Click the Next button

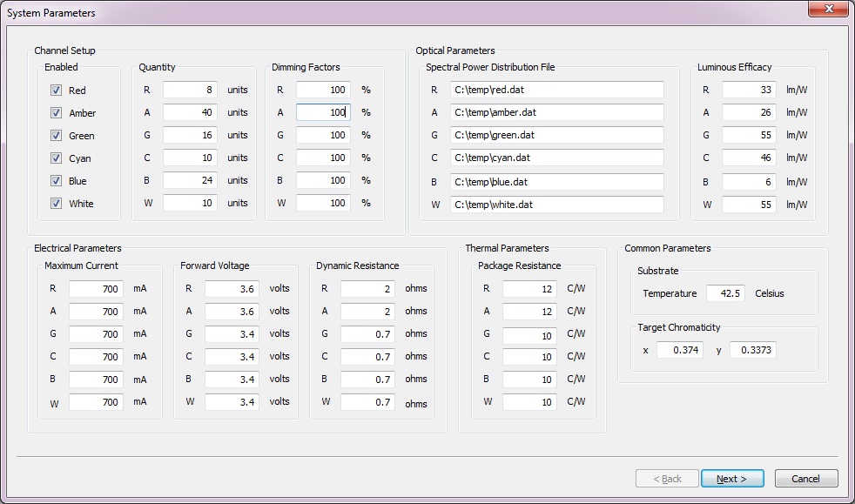point(732,479)
